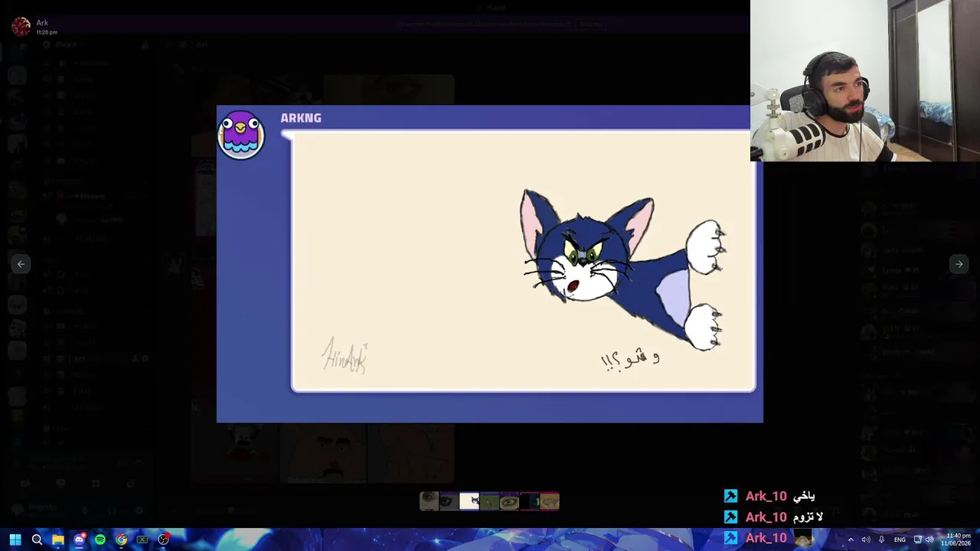
Task: Select the dark navy thumbnail
Action: (530, 501)
